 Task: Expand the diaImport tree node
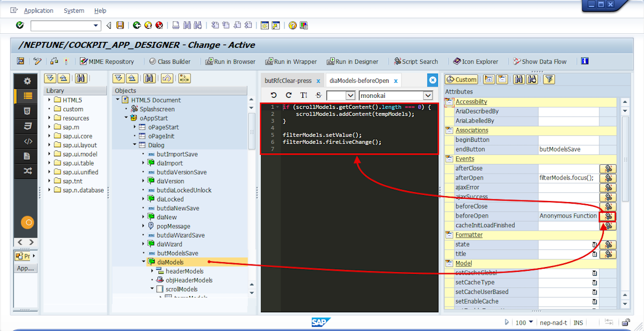(x=144, y=163)
